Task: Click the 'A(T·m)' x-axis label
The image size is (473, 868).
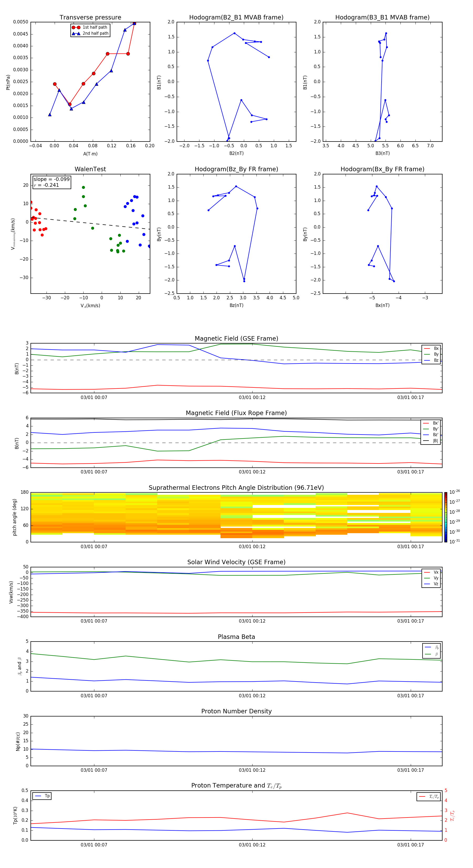Action: click(x=90, y=154)
